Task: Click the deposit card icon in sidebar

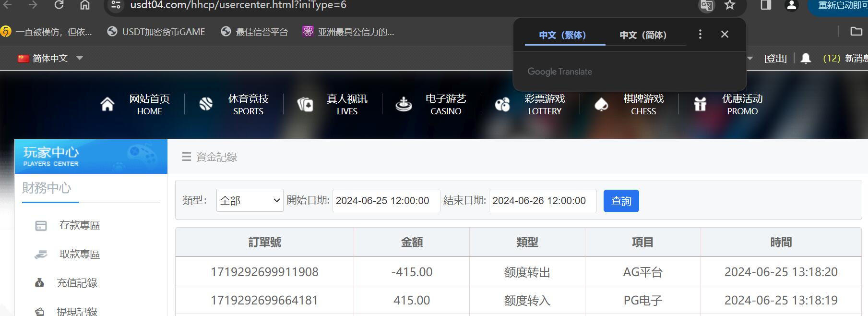Action: coord(41,226)
